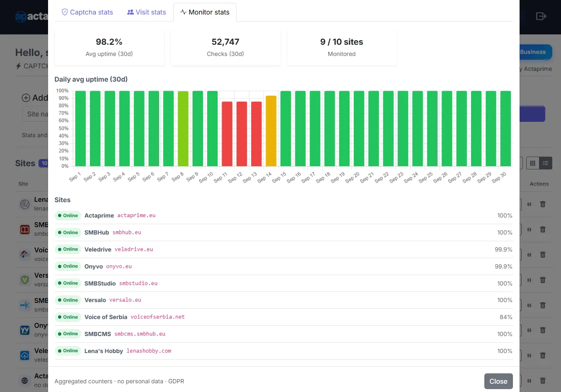
Task: Click the actaprime.eu domain
Action: pyautogui.click(x=136, y=215)
